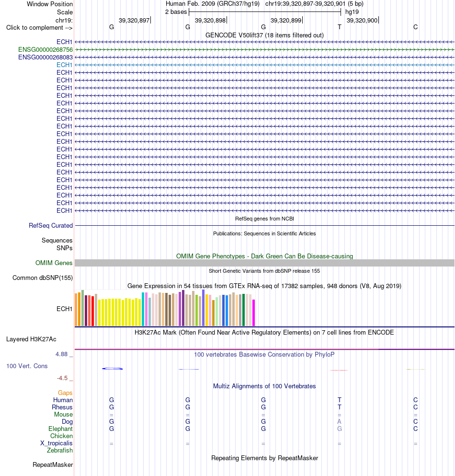
Task: Click the C base in the complement sequence row
Action: 416,27
